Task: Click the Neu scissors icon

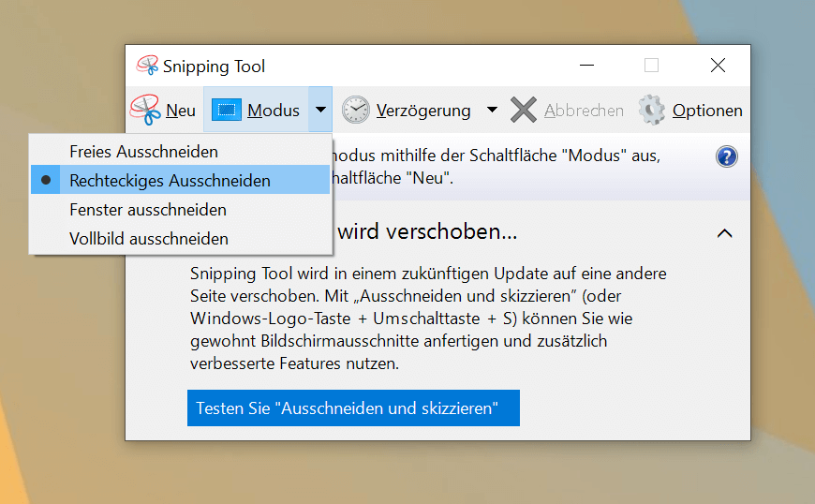Action: point(145,110)
